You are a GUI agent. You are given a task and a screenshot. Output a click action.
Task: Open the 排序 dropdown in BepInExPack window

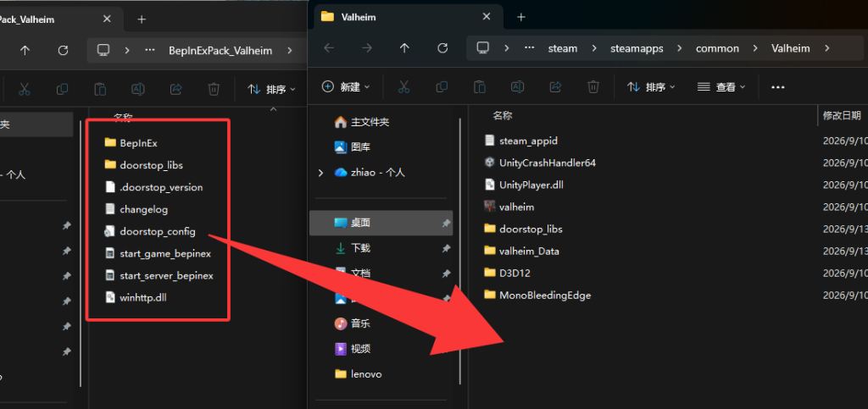pyautogui.click(x=271, y=89)
